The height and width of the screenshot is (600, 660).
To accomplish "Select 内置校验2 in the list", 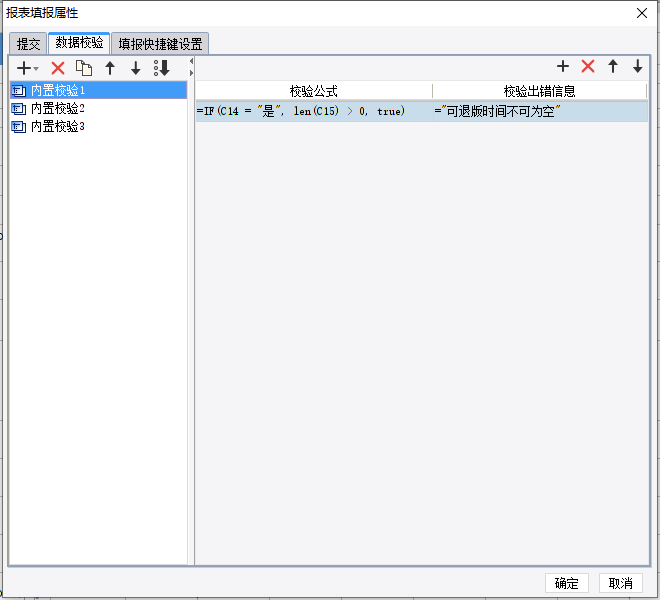I will tap(98, 108).
